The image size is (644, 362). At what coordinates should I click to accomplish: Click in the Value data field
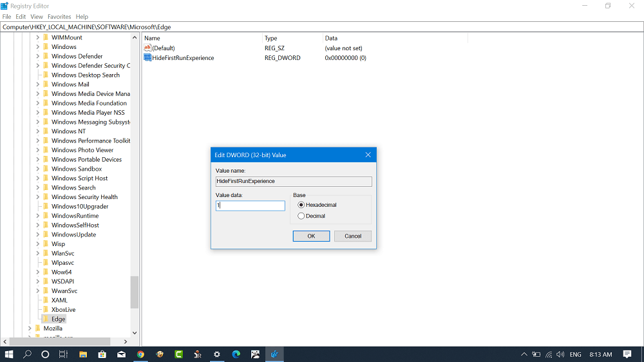point(250,205)
